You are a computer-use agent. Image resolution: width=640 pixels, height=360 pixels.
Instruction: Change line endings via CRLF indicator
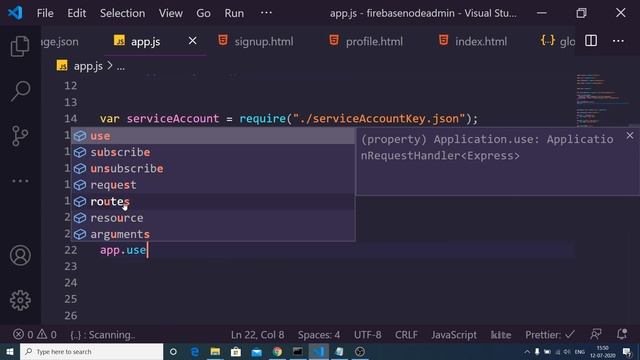[x=406, y=335]
